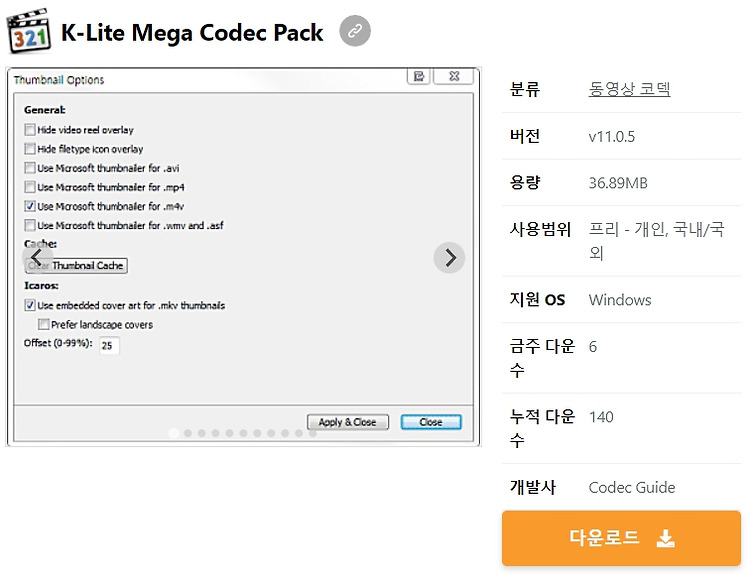Uncheck Use Microsoft thumbnailer for .m4v

pos(30,206)
